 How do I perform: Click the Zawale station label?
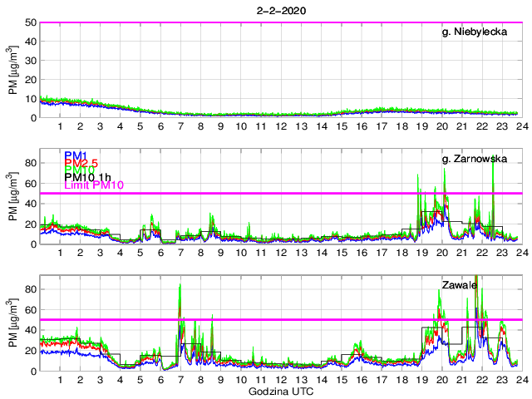(459, 284)
